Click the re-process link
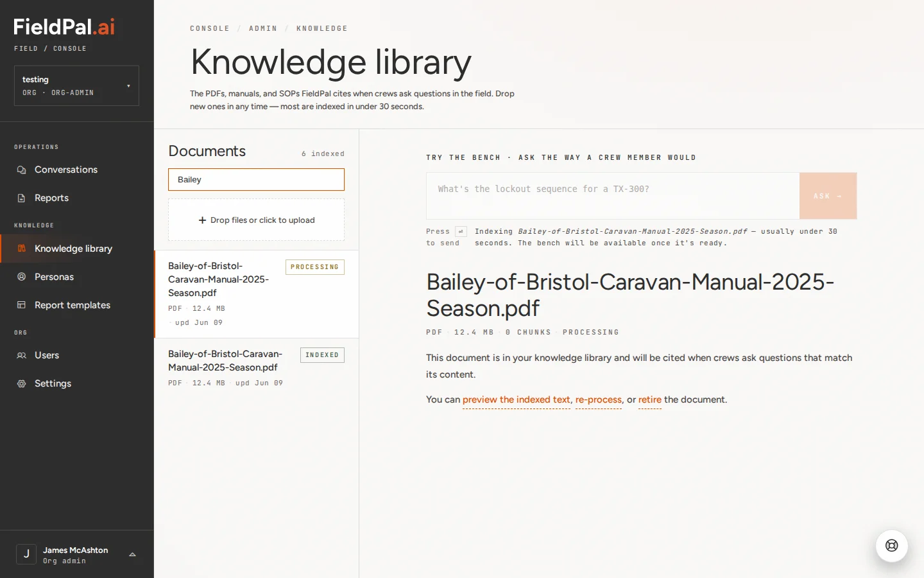Viewport: 924px width, 578px height. pyautogui.click(x=599, y=399)
